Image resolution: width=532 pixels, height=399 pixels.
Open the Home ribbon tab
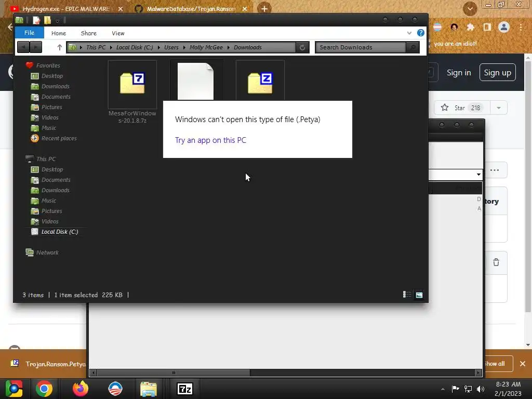(58, 33)
